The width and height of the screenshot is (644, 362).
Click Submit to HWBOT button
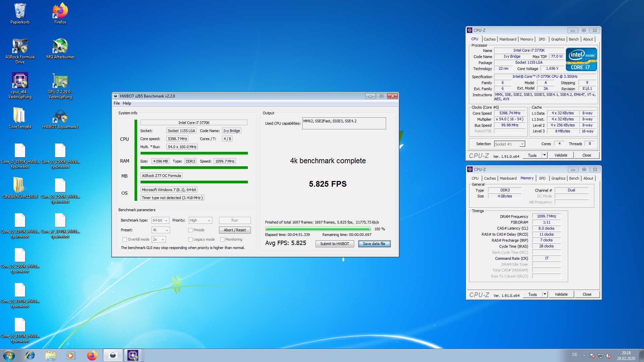334,244
